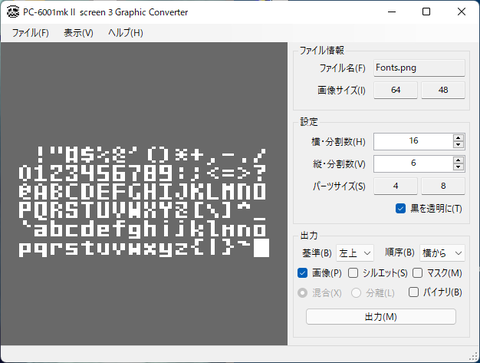Open the 基準(B) dropdown showing 左上
This screenshot has width=480, height=363.
pyautogui.click(x=355, y=253)
